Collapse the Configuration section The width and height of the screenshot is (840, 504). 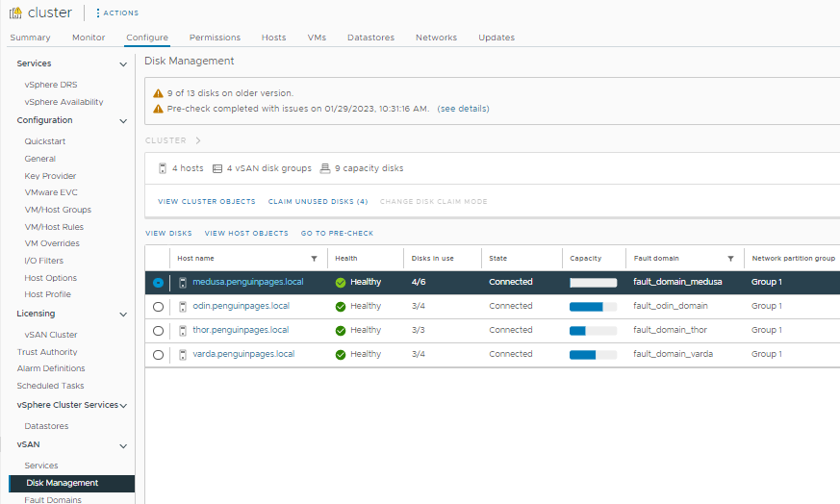[x=123, y=121]
